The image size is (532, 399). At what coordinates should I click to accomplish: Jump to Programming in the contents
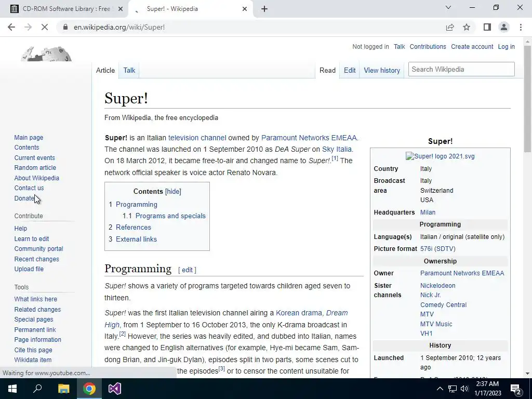(137, 204)
